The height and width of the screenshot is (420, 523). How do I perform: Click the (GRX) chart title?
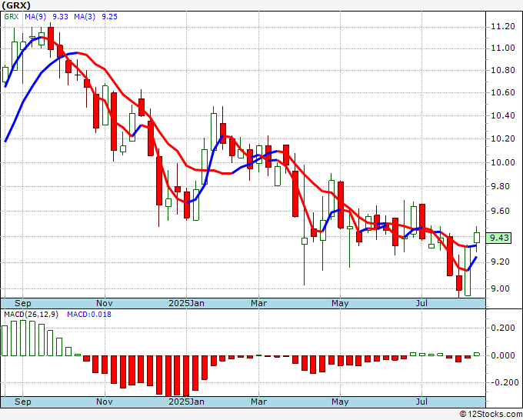tap(16, 5)
